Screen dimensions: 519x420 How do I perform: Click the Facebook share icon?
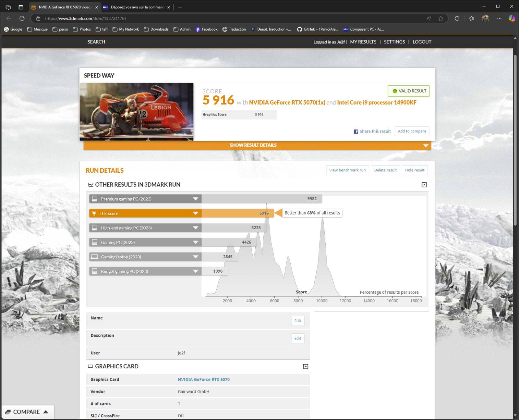(x=356, y=131)
